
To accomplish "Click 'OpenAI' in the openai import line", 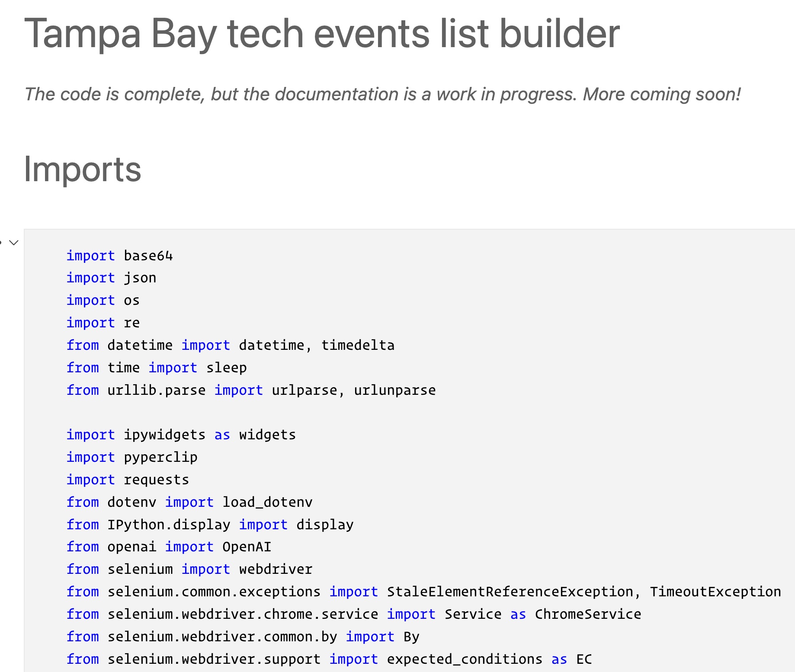I will pos(247,547).
